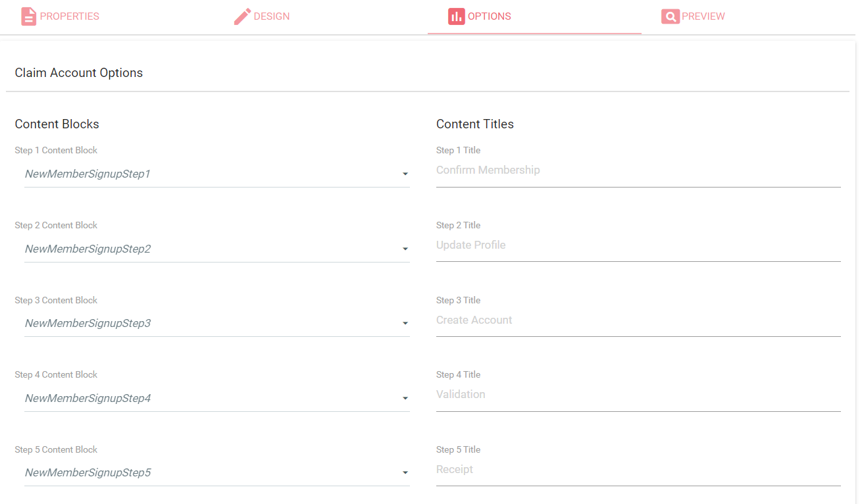Click the Design pencil icon

pos(243,16)
